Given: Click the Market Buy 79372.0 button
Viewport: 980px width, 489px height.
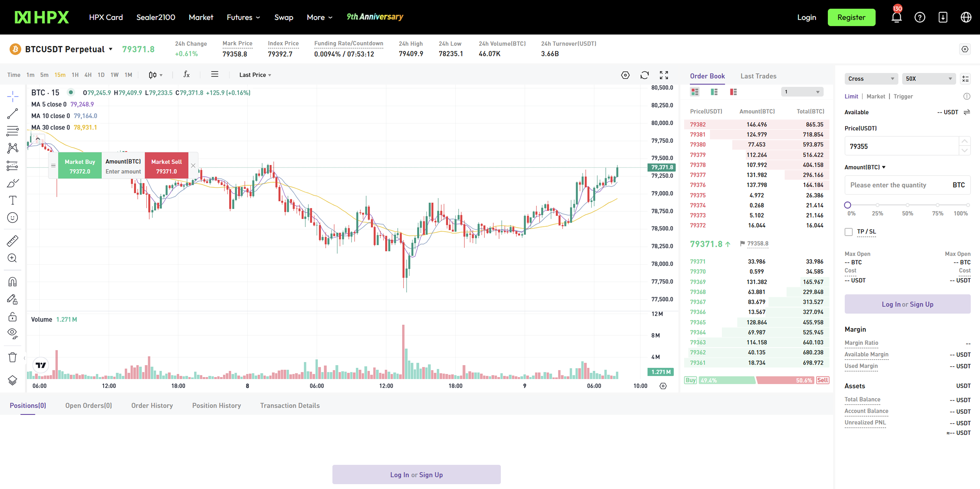Looking at the screenshot, I should 80,166.
